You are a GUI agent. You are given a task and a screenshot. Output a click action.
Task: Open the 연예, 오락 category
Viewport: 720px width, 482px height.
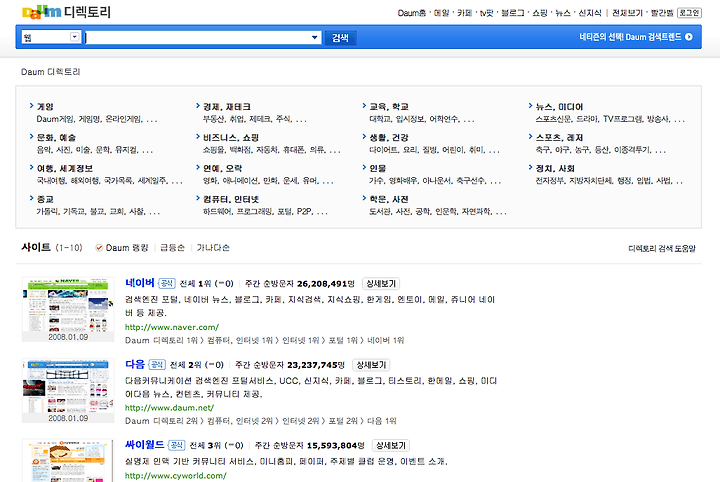(223, 168)
